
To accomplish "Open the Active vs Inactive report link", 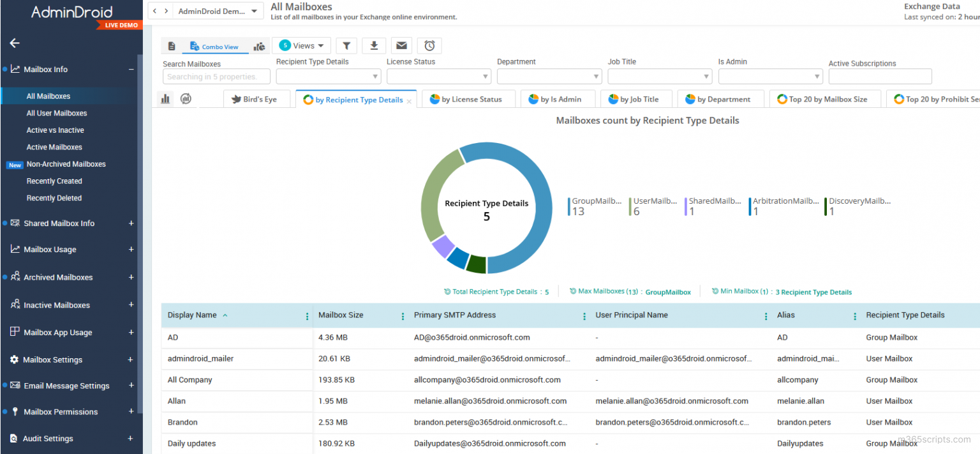I will tap(55, 130).
